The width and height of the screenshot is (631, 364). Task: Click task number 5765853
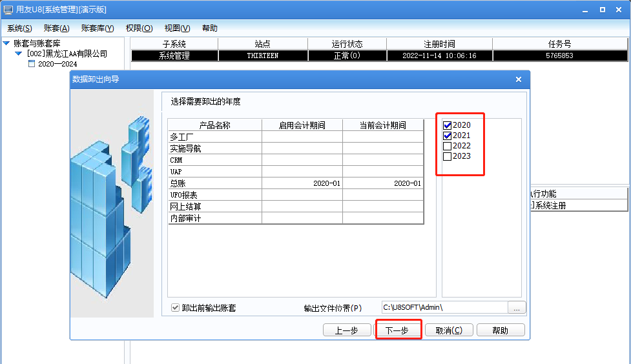(x=560, y=56)
